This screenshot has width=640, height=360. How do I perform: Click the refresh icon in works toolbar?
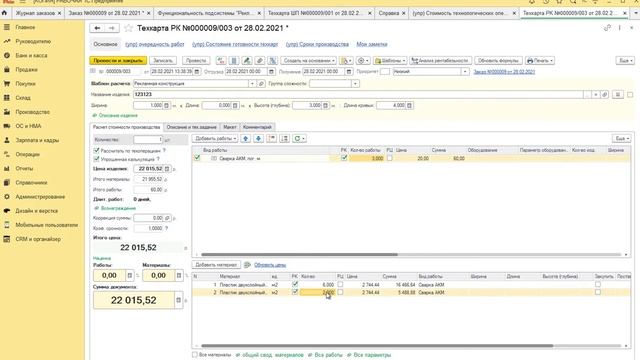point(300,139)
